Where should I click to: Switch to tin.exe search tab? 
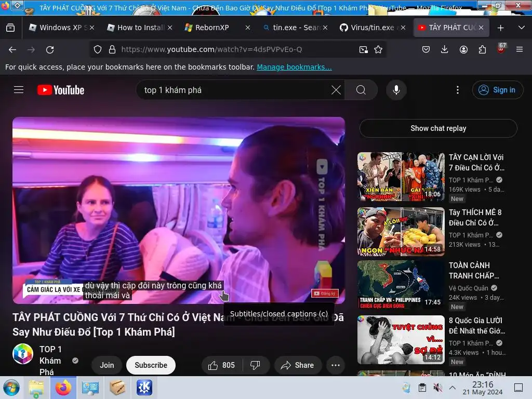[x=295, y=28]
